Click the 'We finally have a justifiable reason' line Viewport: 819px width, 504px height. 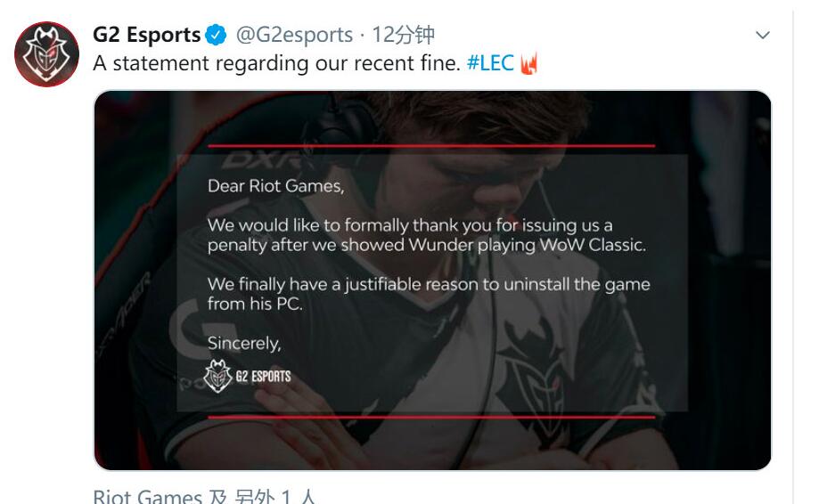[x=428, y=285]
